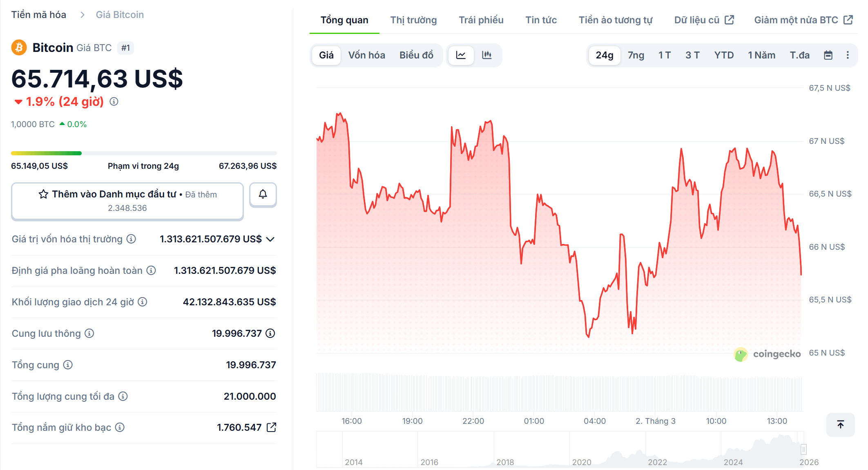
Task: Click info icon next to 24-hour change
Action: click(x=114, y=102)
